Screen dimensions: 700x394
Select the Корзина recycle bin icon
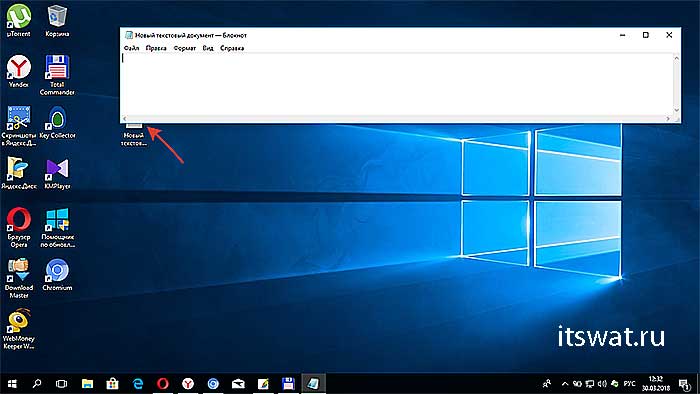pos(57,20)
